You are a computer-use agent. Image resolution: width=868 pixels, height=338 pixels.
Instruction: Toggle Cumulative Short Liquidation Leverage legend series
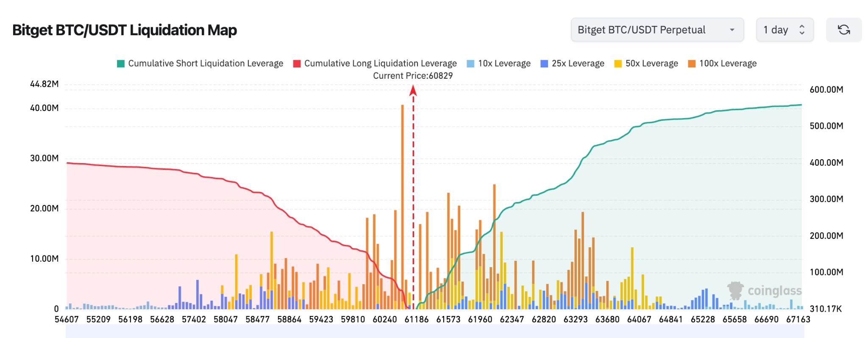tap(200, 64)
